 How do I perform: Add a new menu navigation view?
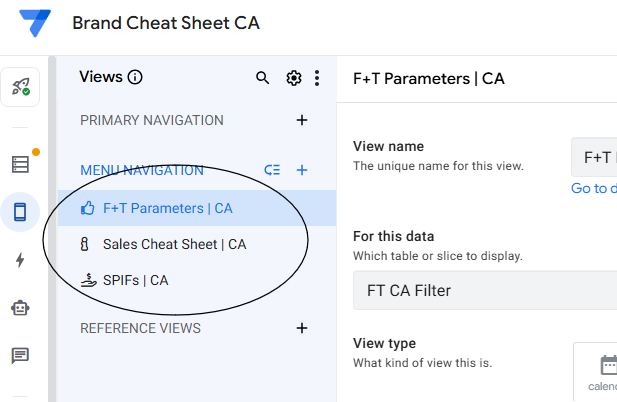click(302, 170)
